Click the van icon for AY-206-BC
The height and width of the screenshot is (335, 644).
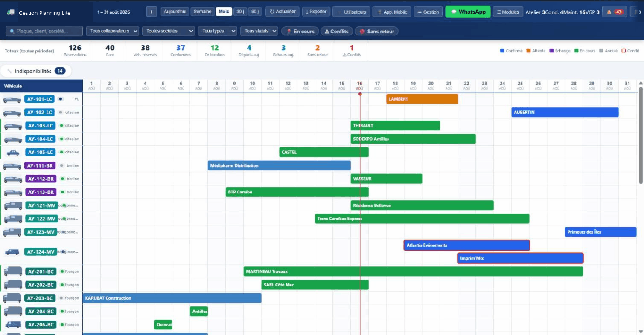click(13, 325)
